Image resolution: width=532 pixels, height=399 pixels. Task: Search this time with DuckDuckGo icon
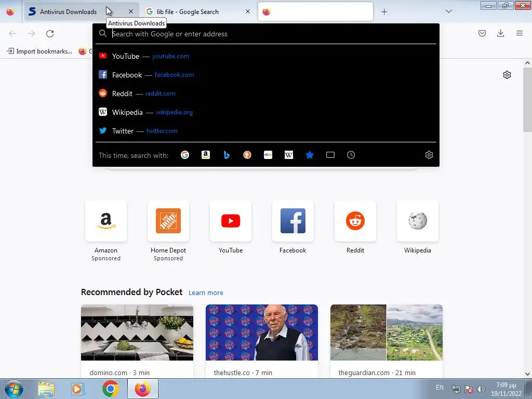247,155
